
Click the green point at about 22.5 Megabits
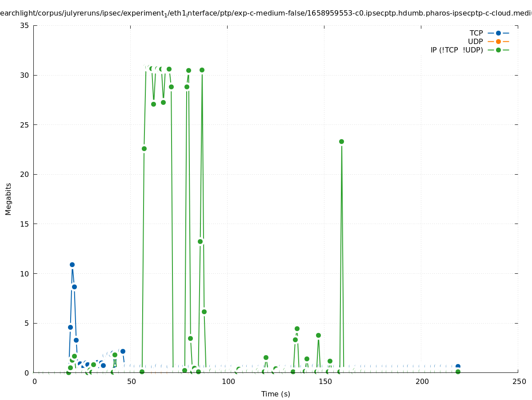point(144,148)
